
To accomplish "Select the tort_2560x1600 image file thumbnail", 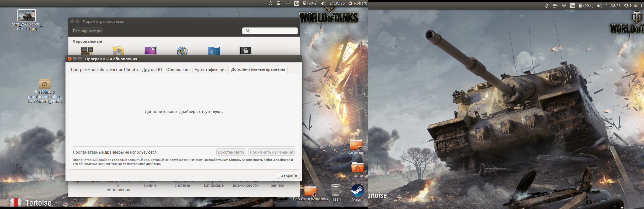I will coord(26,15).
